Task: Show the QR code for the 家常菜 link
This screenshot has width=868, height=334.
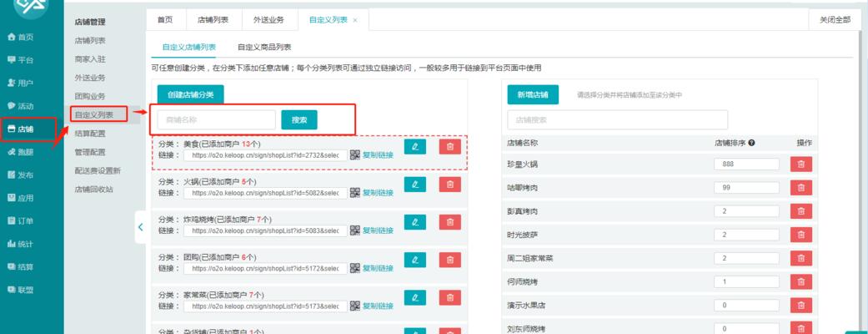Action: point(355,306)
